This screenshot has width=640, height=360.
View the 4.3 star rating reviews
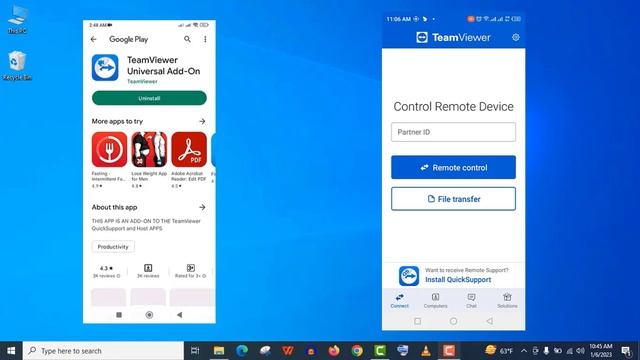106,271
